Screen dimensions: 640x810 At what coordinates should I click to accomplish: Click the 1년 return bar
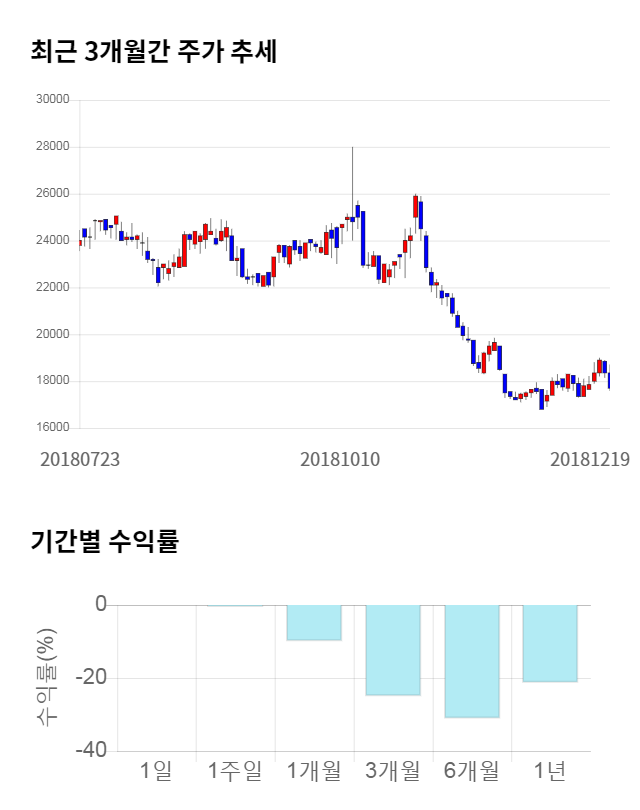point(550,643)
